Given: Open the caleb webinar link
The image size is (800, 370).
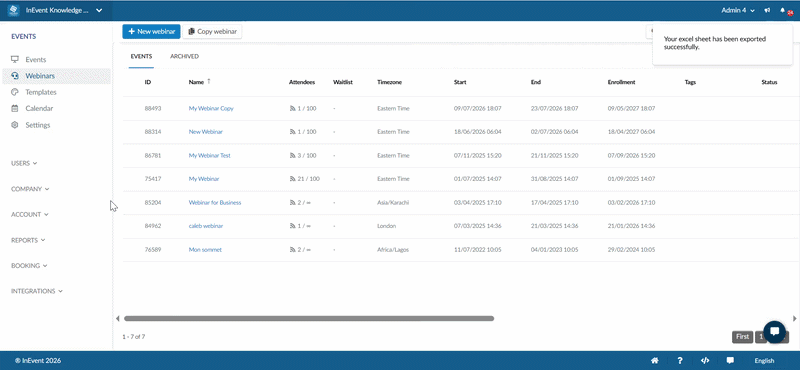Looking at the screenshot, I should click(206, 226).
